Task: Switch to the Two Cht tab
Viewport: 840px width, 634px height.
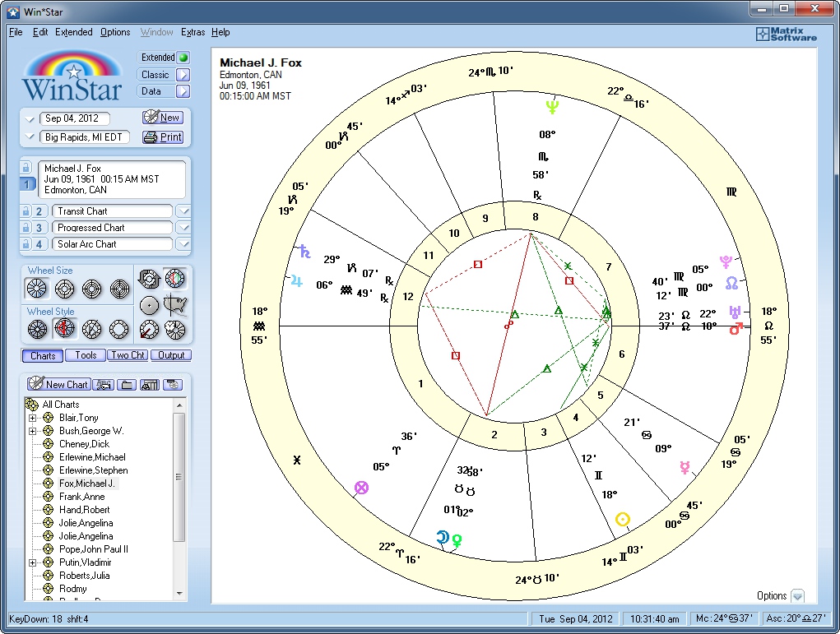Action: pyautogui.click(x=128, y=355)
